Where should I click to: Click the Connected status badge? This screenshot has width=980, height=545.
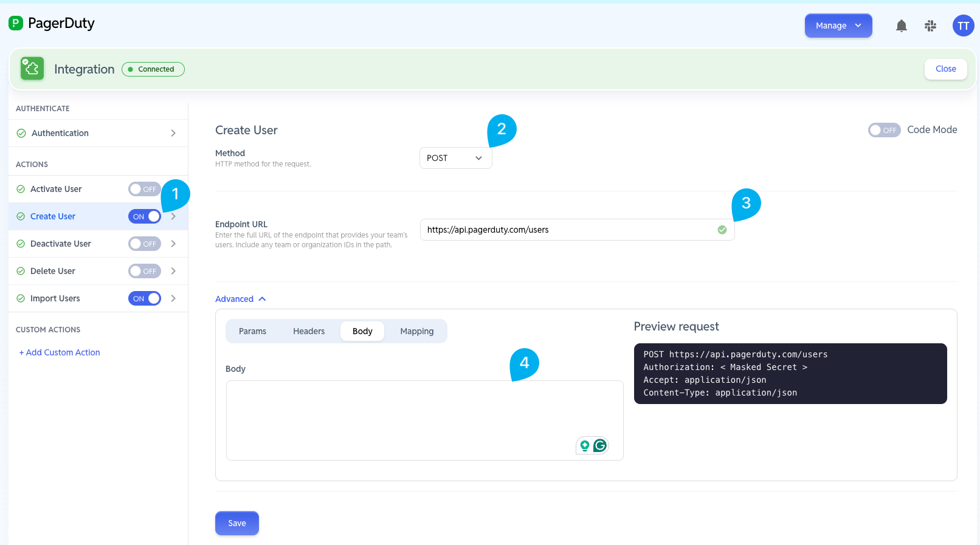(153, 69)
